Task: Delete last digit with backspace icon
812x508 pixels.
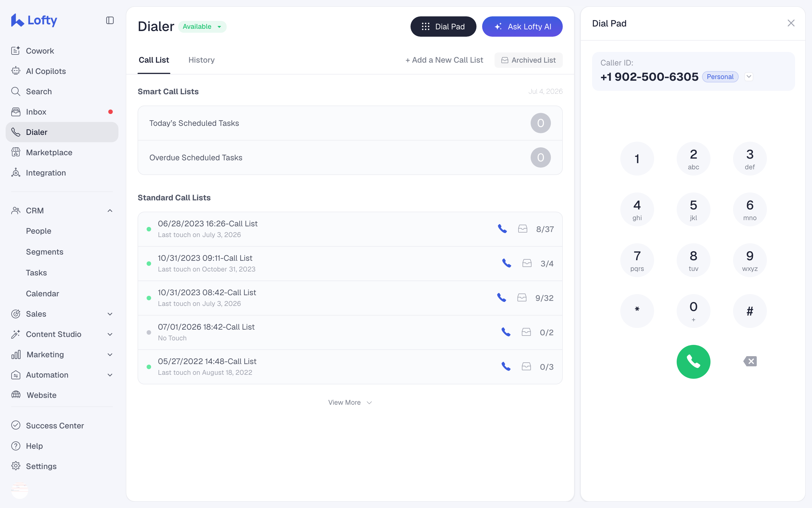Action: tap(750, 362)
